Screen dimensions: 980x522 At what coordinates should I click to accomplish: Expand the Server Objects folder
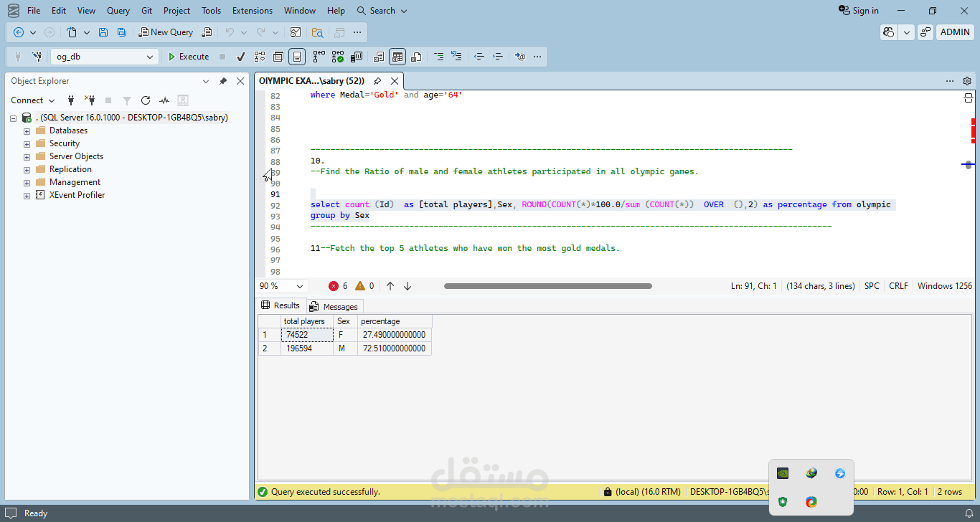point(27,157)
